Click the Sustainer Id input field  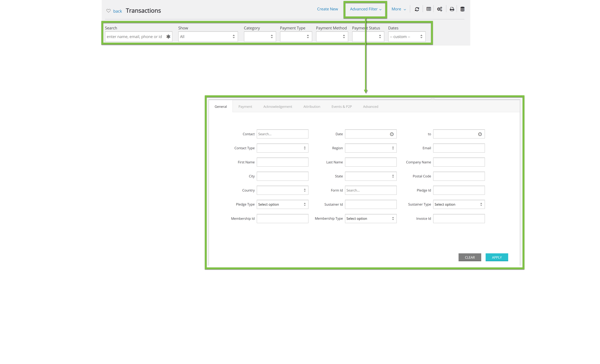tap(371, 204)
